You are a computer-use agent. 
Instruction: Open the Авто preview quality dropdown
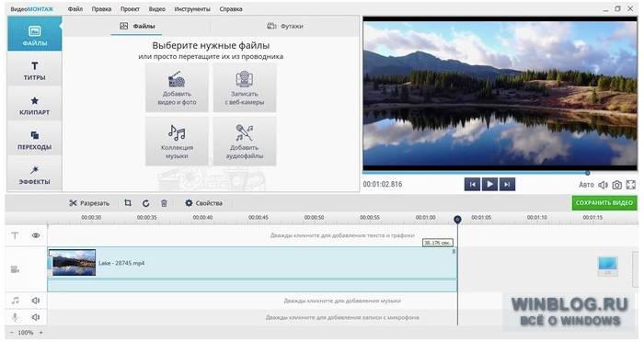point(586,185)
